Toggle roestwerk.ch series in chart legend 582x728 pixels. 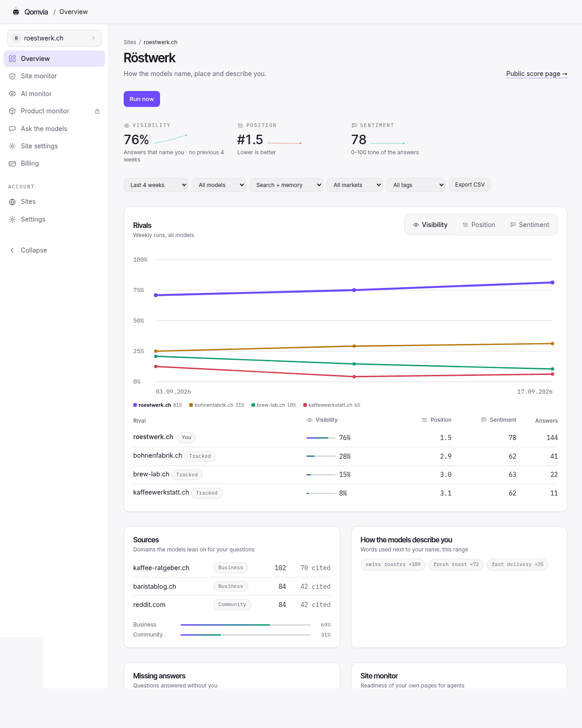157,405
